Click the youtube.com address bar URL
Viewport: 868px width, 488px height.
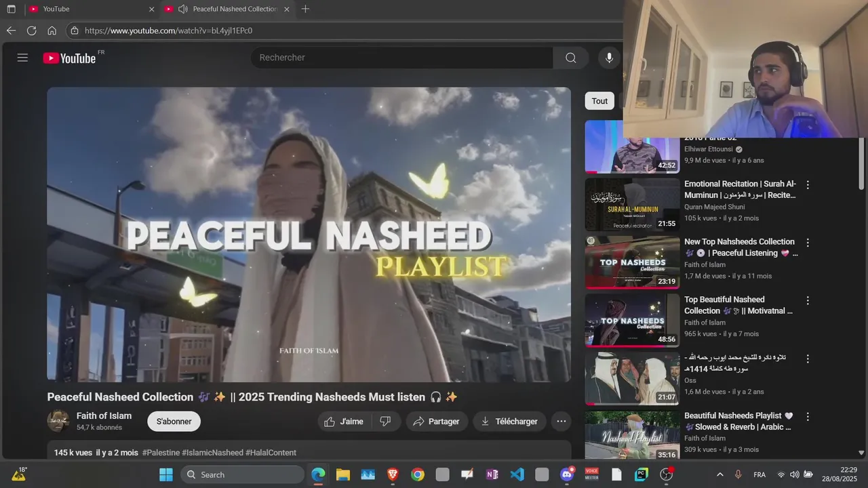coord(168,30)
